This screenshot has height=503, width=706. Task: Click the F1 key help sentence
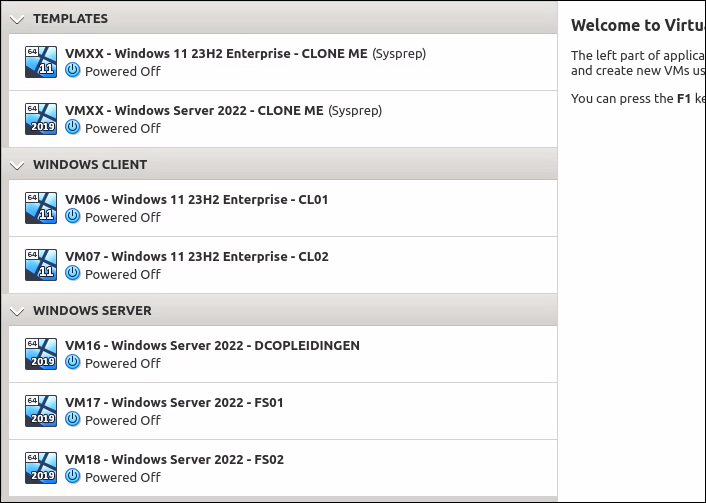coord(638,98)
